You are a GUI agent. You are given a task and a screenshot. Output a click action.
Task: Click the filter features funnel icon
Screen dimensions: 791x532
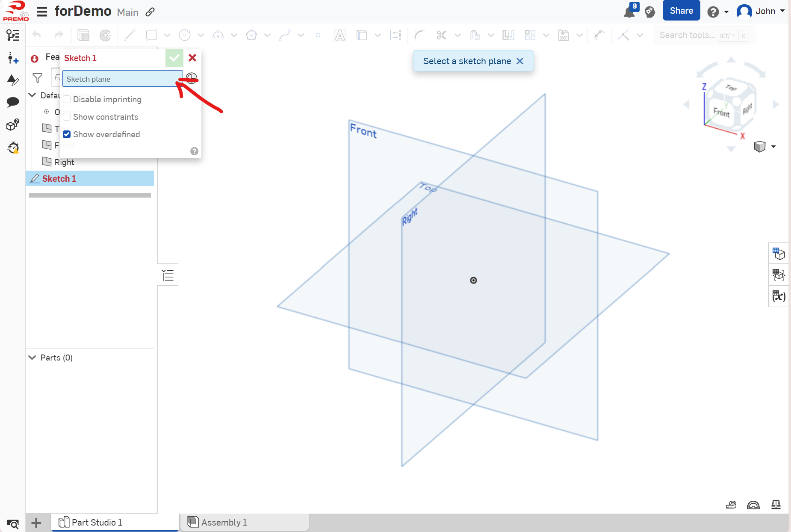(38, 78)
